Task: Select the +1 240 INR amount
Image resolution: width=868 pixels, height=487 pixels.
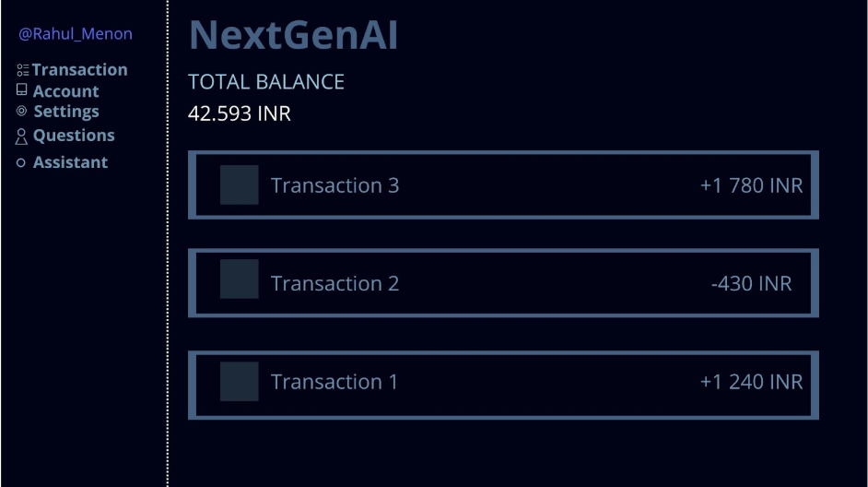Action: (751, 382)
